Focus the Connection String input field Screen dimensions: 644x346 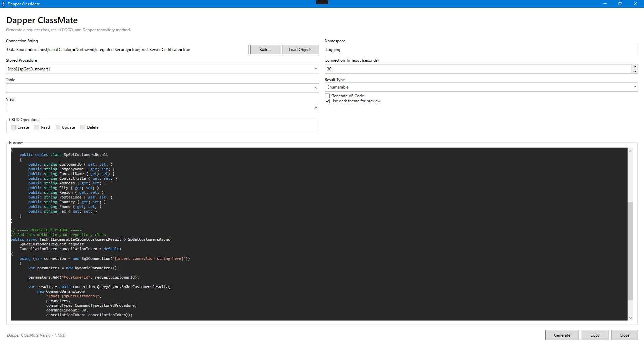point(127,50)
